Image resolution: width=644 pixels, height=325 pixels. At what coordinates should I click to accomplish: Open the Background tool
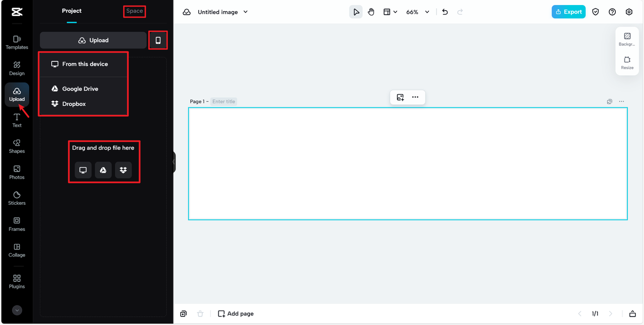[x=627, y=39]
